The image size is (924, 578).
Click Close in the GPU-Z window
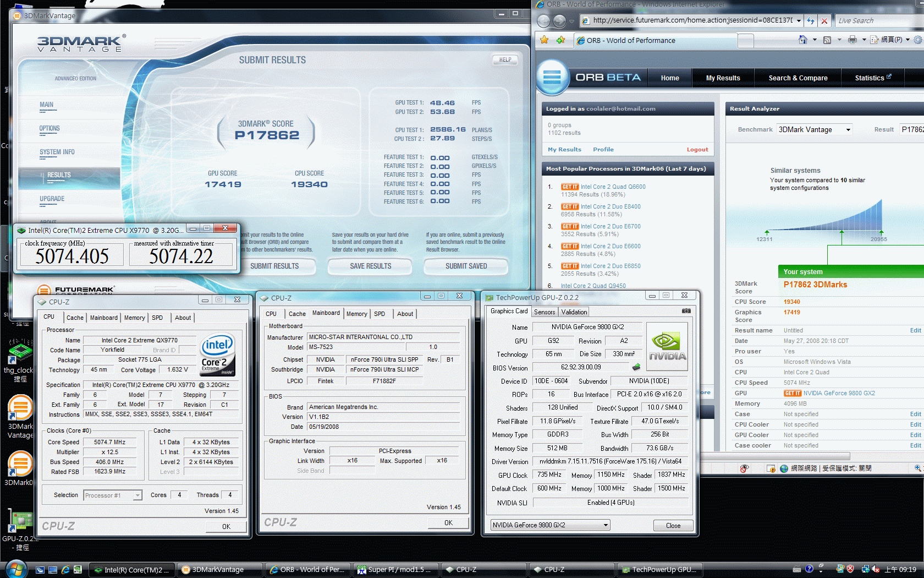pos(673,525)
